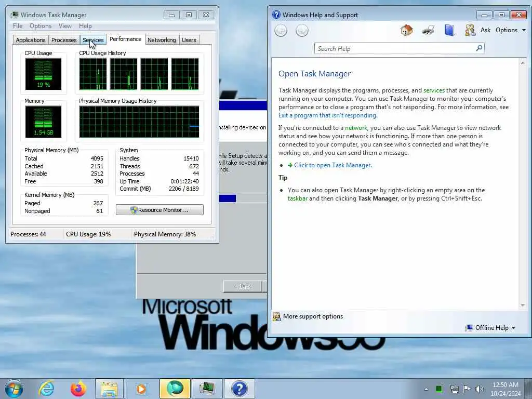Image resolution: width=532 pixels, height=399 pixels.
Task: Switch to the Networking tab
Action: pyautogui.click(x=162, y=40)
